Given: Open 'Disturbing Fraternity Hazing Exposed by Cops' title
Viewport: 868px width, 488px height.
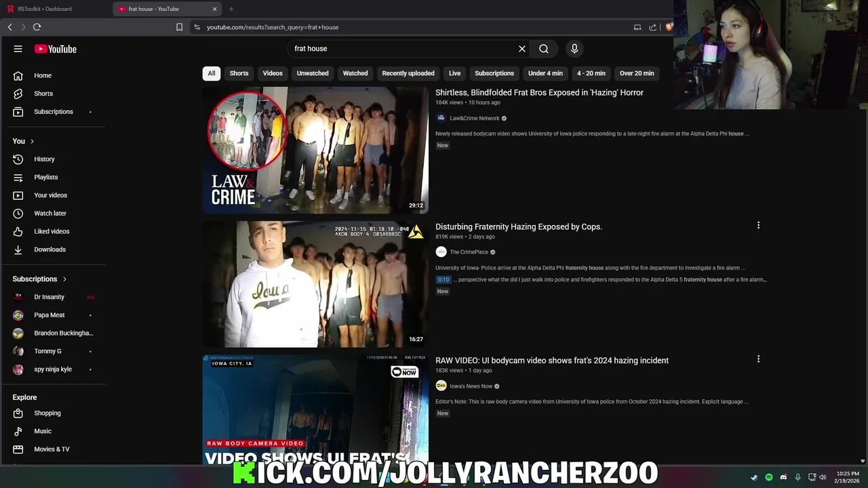Looking at the screenshot, I should [519, 226].
